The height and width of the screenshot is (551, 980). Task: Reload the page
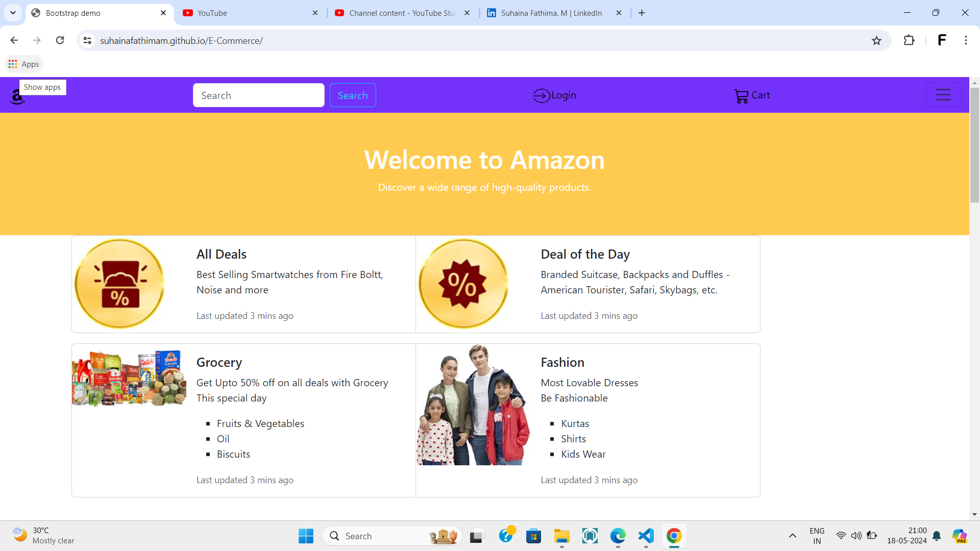60,40
